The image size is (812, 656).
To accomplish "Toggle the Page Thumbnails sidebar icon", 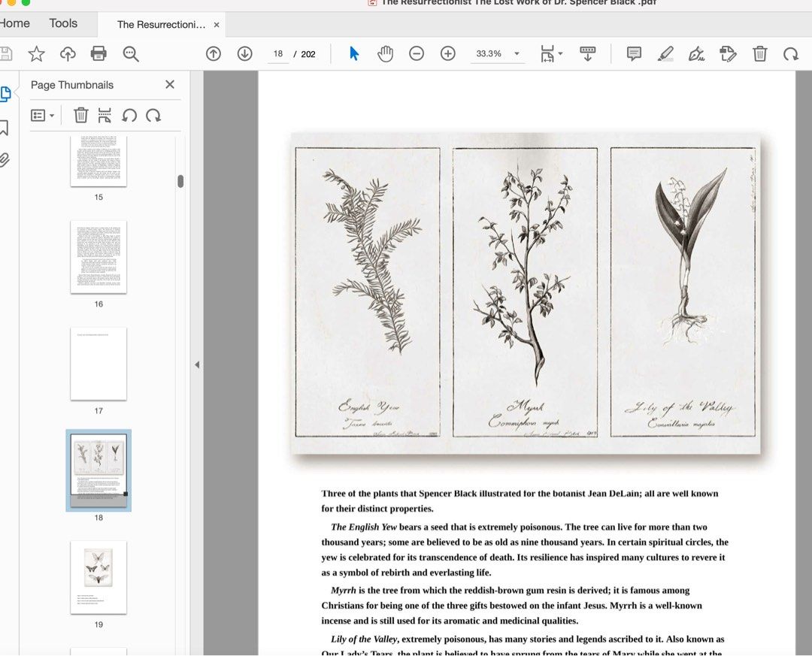I will pos(5,94).
